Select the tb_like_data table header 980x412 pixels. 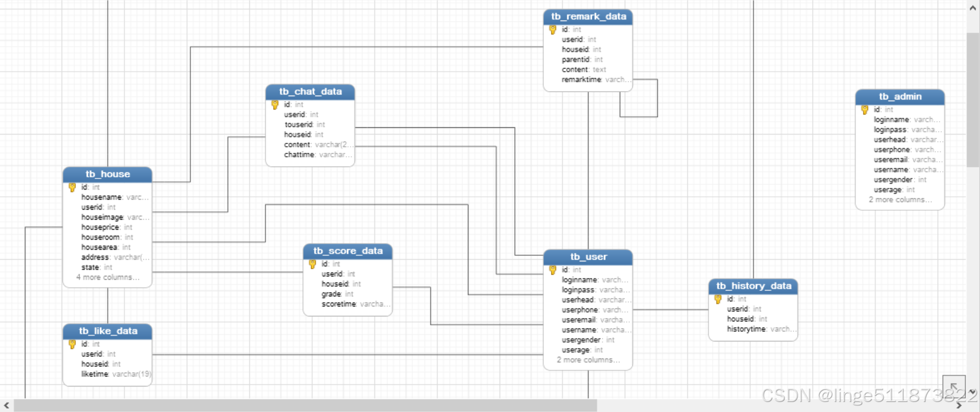coord(107,331)
